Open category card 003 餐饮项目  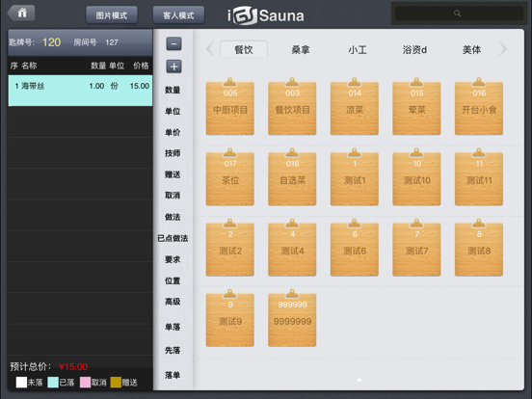(x=292, y=107)
